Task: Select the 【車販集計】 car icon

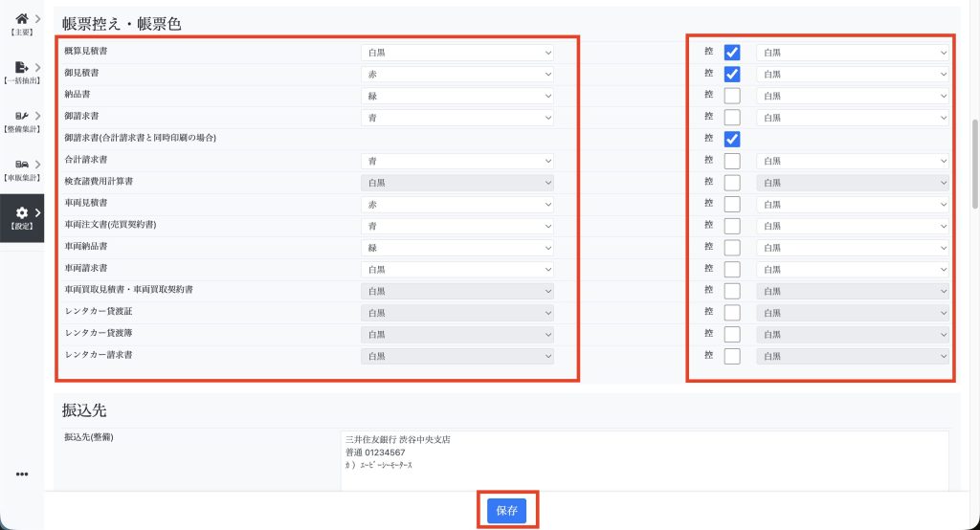Action: (x=21, y=165)
